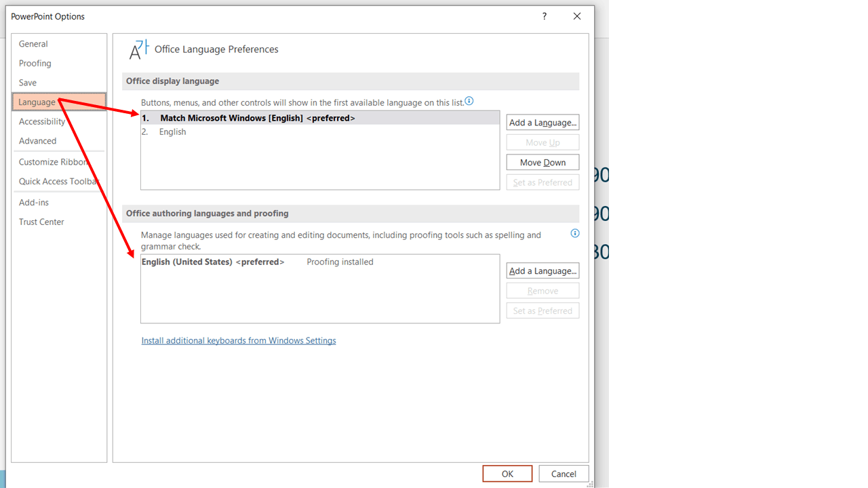
Task: Select the Language category in sidebar
Action: (59, 102)
